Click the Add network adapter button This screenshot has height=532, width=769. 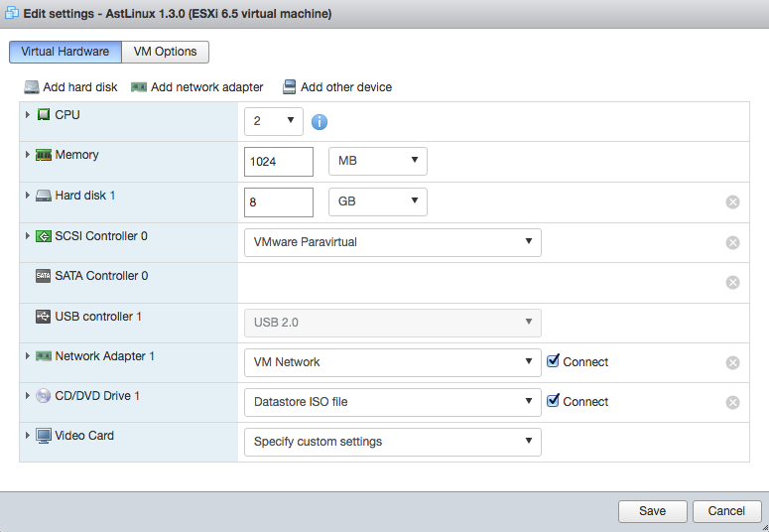pos(197,87)
